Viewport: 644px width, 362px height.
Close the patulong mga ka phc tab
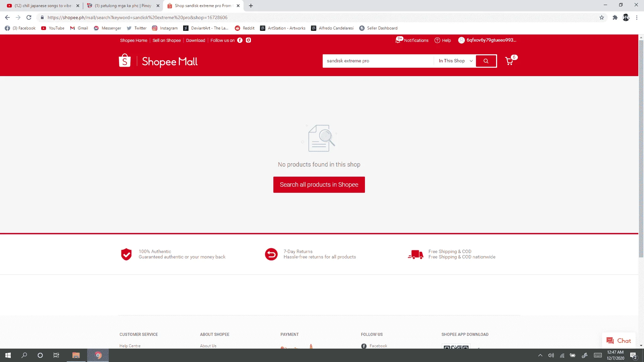pyautogui.click(x=158, y=6)
